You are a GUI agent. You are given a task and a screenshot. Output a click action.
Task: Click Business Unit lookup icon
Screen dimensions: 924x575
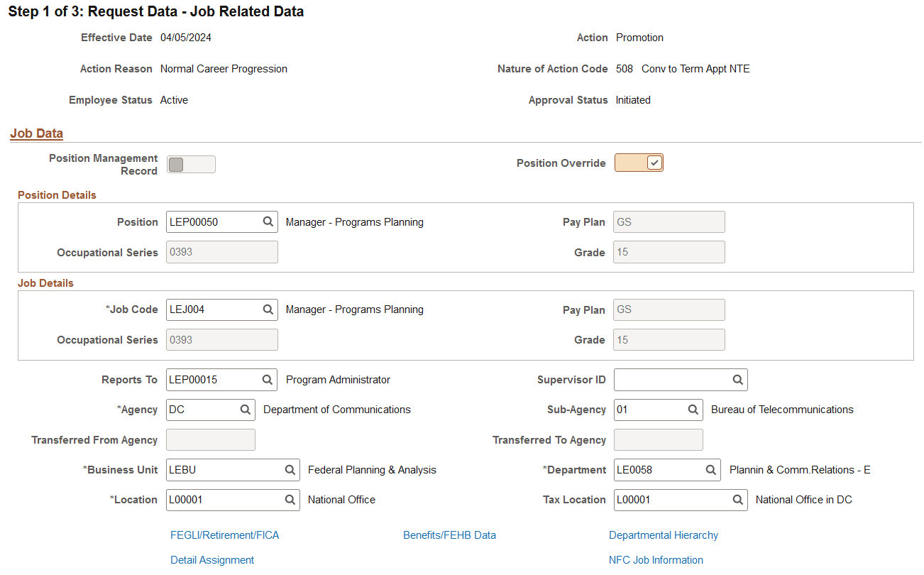290,470
